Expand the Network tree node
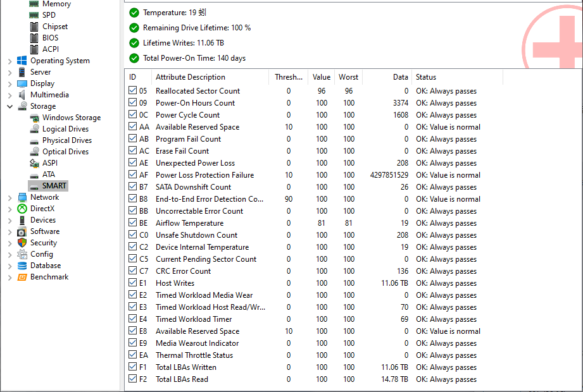 coord(9,198)
